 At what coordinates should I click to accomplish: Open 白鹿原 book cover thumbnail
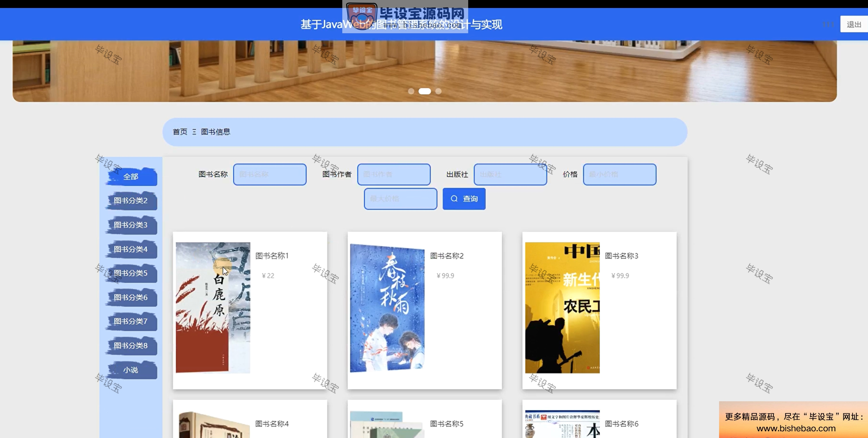click(213, 308)
